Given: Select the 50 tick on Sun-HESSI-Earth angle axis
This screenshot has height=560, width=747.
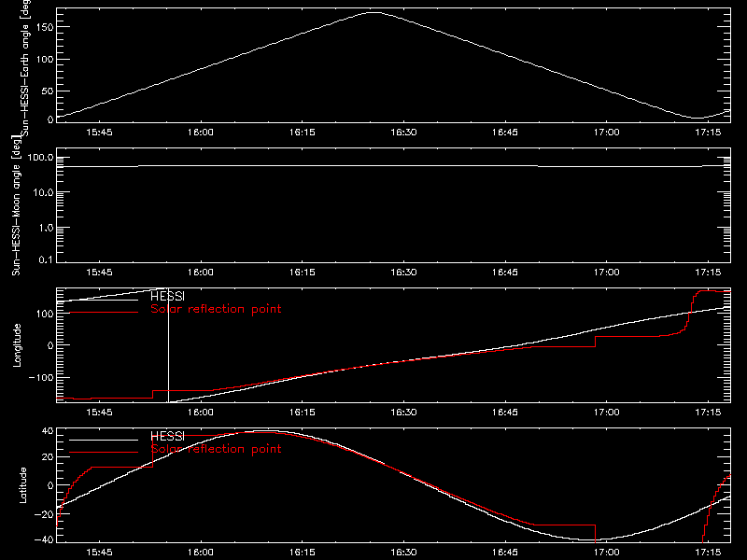Looking at the screenshot, I should (x=48, y=91).
